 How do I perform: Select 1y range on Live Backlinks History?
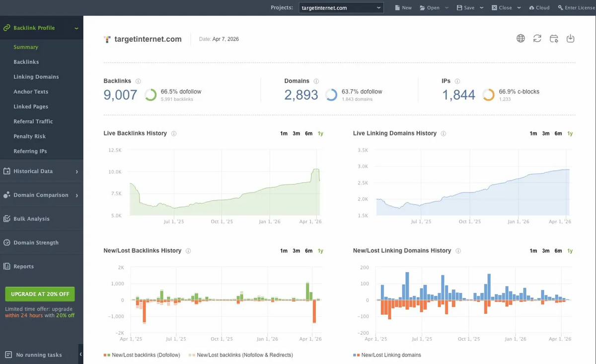(x=320, y=134)
